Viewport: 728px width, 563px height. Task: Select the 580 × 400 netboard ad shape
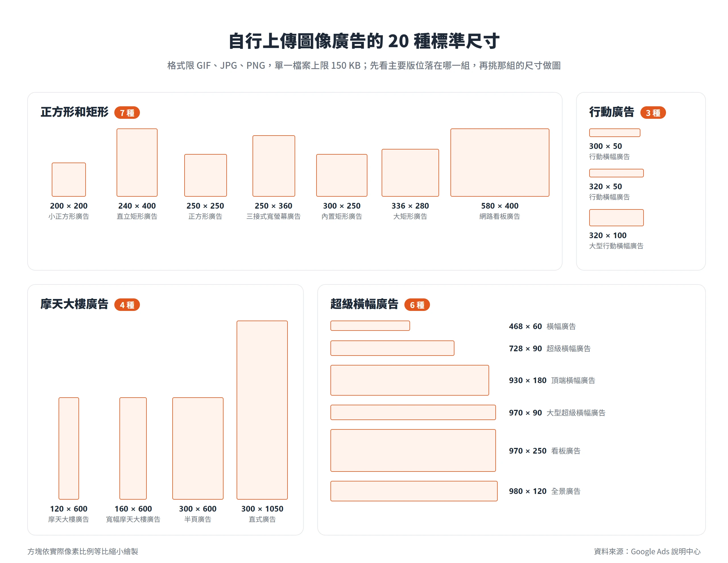pos(500,163)
